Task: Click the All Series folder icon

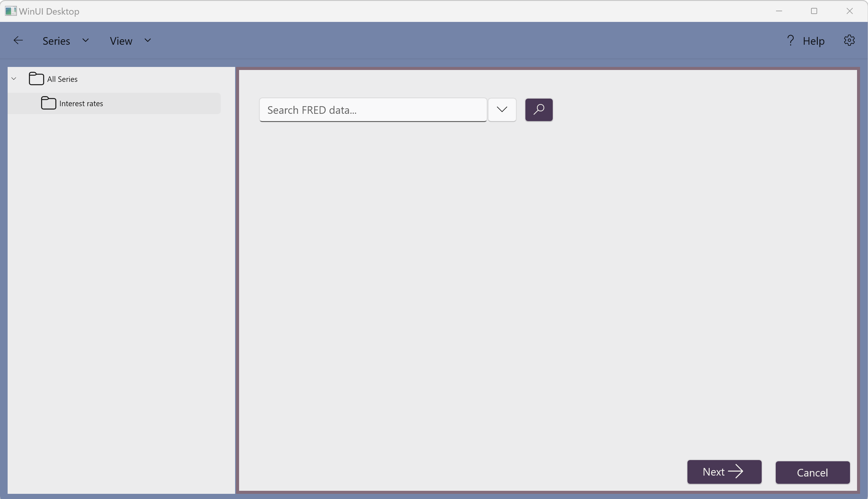Action: (36, 79)
